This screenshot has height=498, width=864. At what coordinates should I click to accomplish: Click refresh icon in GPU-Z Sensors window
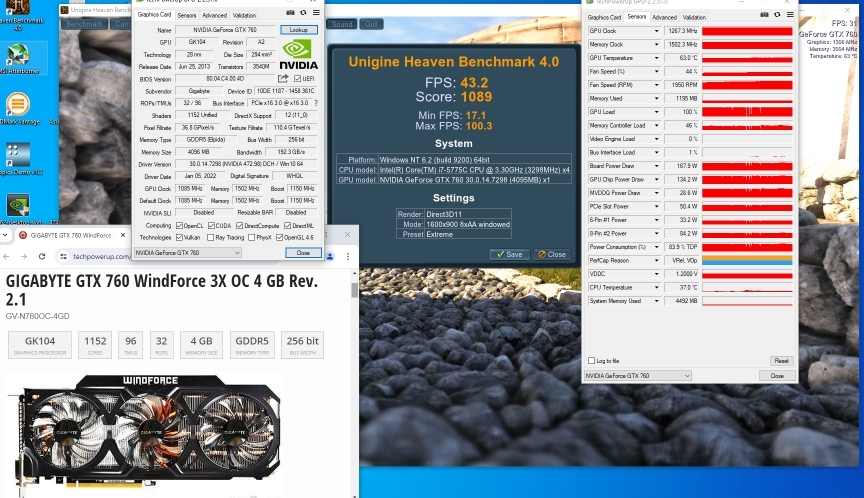coord(777,15)
